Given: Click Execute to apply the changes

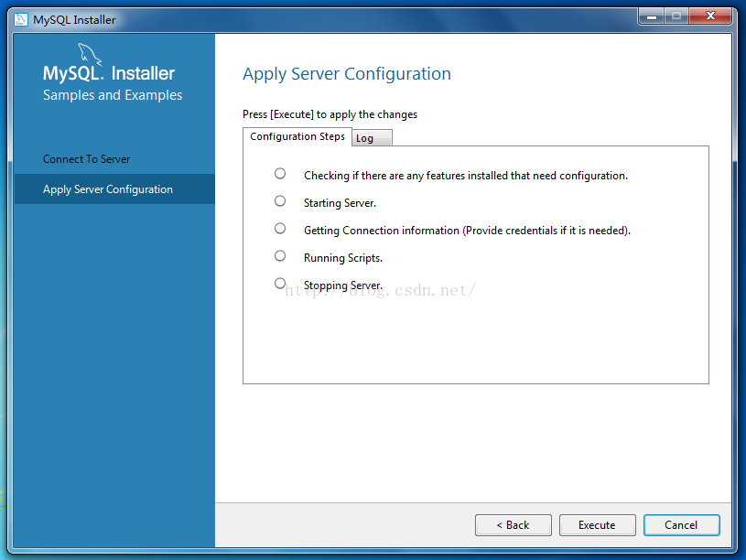Looking at the screenshot, I should (x=597, y=525).
